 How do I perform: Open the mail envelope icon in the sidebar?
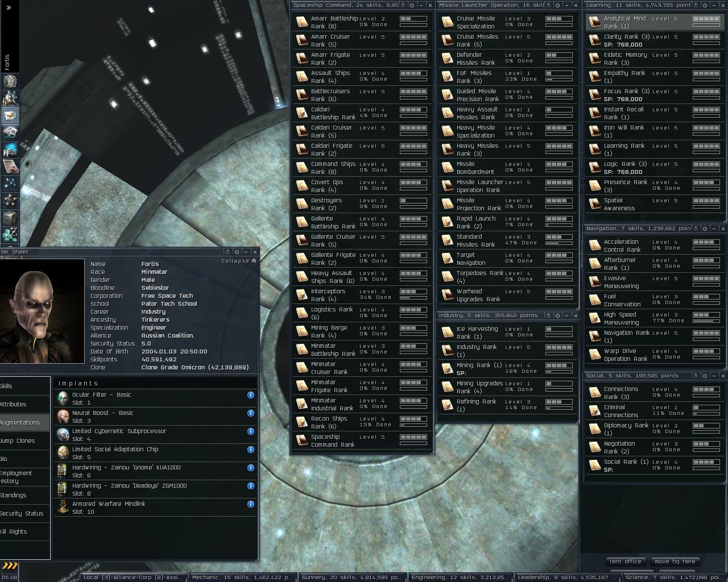[x=10, y=116]
